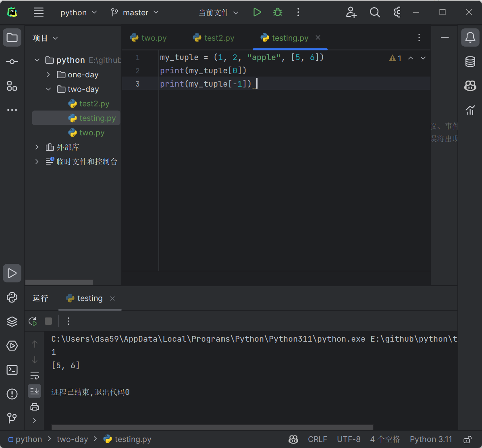Click the project tree horizontal scrollbar
Screen dimensions: 482x448
click(59, 282)
